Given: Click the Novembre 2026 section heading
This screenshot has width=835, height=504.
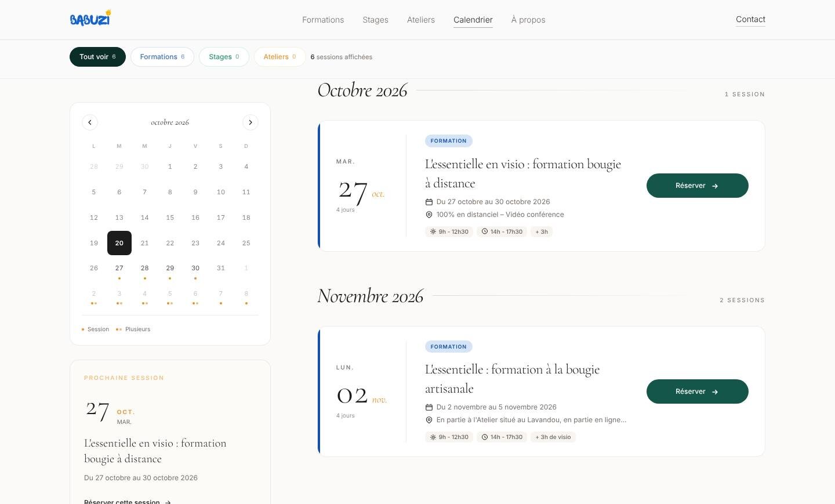Looking at the screenshot, I should coord(371,296).
